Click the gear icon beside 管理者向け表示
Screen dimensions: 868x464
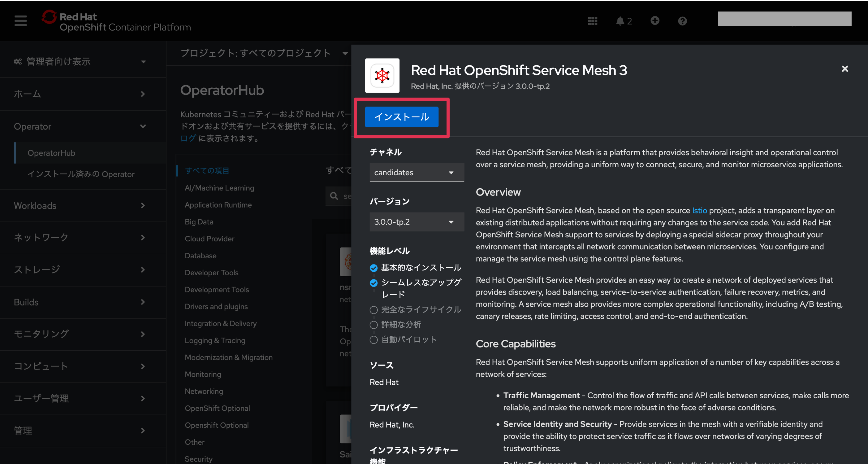pos(19,61)
